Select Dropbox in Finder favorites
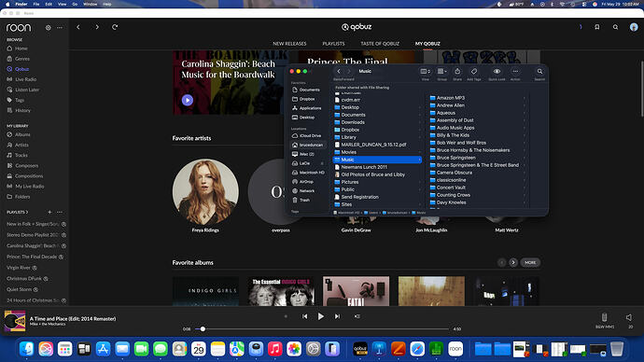 pos(306,99)
